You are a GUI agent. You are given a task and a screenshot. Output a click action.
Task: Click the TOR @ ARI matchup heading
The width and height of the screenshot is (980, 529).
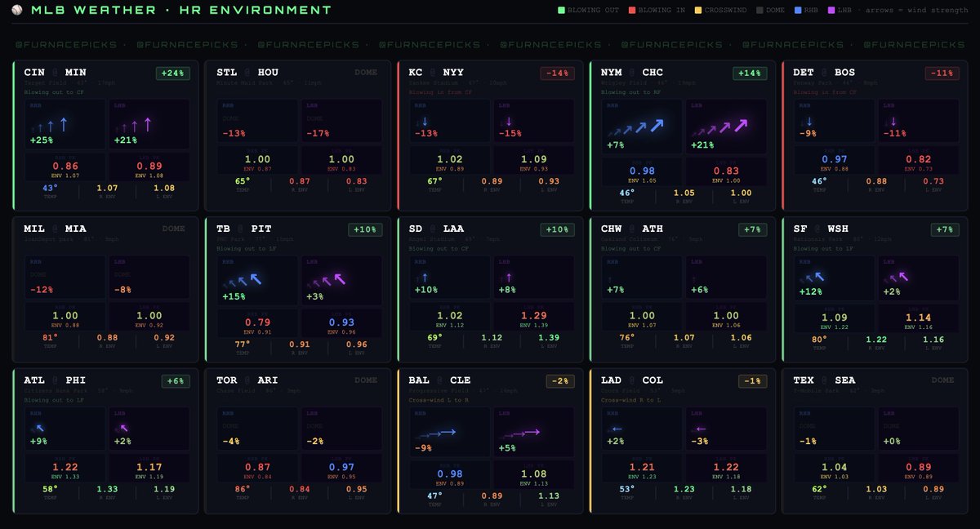248,380
